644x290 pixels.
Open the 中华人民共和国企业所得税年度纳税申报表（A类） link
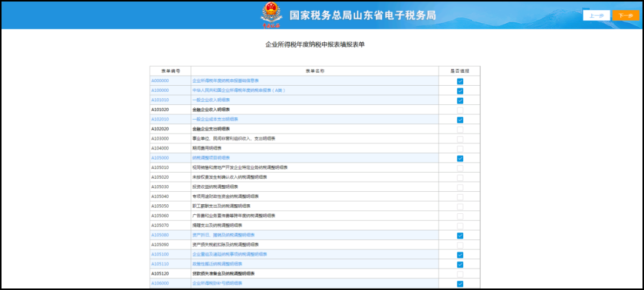(x=239, y=91)
